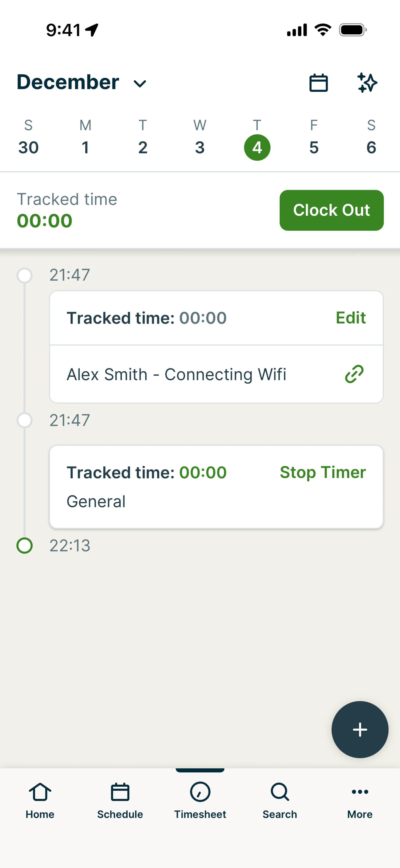Click the Clock Out button

(x=331, y=210)
